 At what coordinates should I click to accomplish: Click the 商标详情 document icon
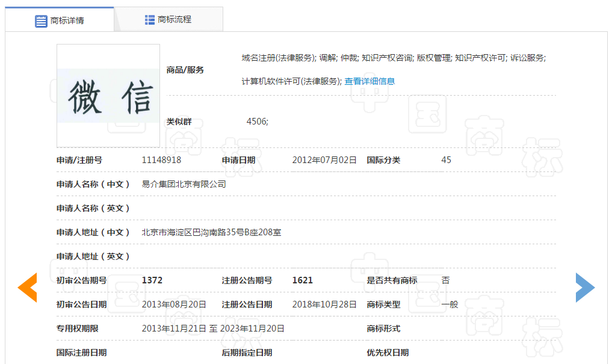(41, 21)
